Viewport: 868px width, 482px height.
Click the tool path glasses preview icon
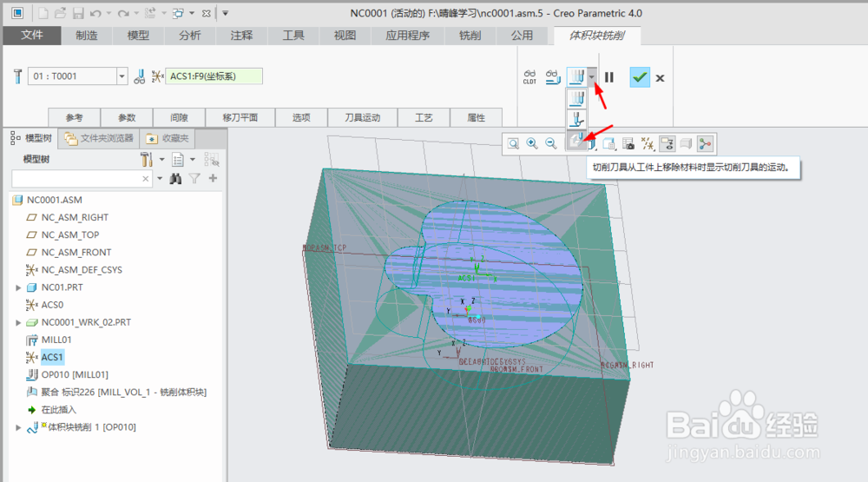(x=552, y=77)
